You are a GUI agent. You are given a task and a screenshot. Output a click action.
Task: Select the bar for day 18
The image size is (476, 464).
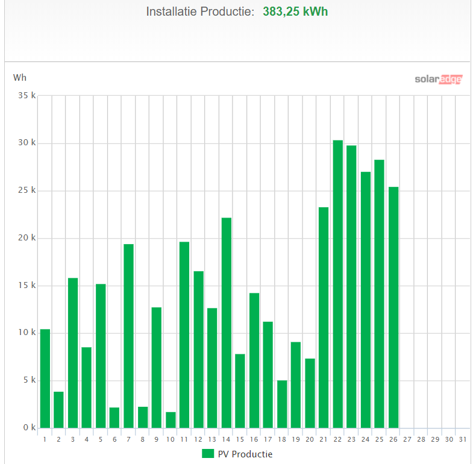click(282, 404)
